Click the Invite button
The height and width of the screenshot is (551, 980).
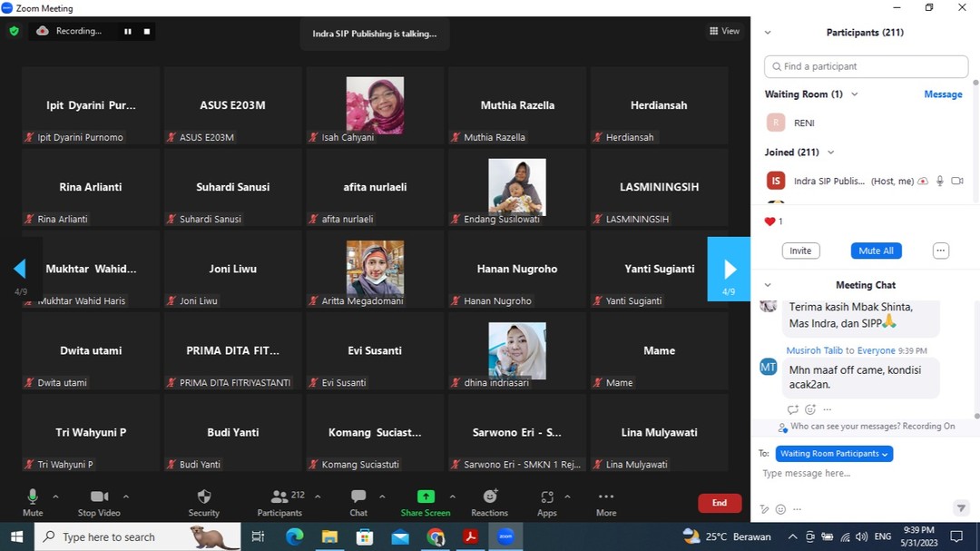pyautogui.click(x=800, y=251)
